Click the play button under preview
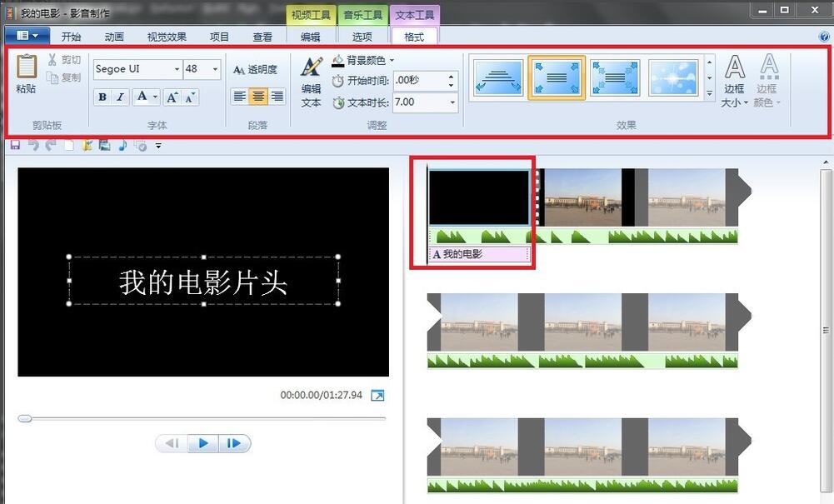The image size is (834, 504). 203,443
